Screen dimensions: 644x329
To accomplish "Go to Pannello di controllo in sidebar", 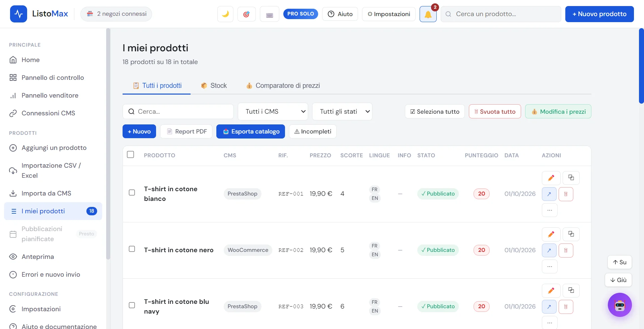I will pos(53,77).
